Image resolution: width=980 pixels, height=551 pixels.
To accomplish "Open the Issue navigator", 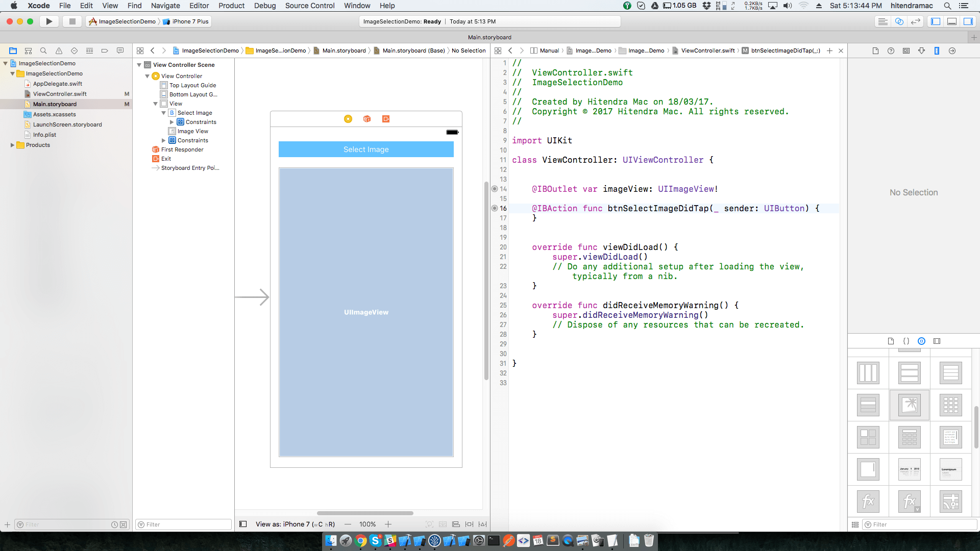I will (59, 51).
